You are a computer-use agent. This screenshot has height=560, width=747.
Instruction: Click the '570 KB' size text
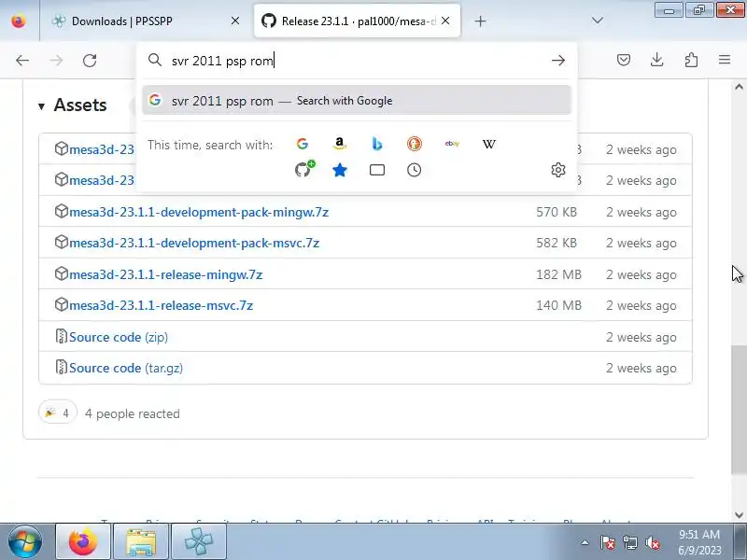coord(557,212)
